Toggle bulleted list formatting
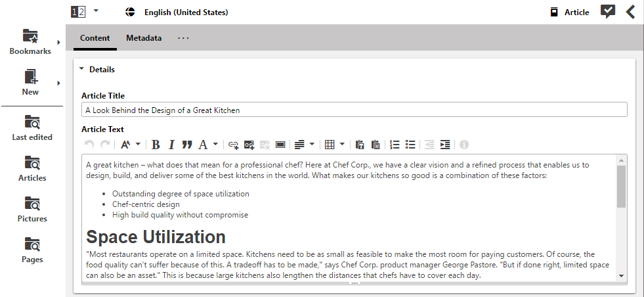This screenshot has height=297, width=644. pyautogui.click(x=410, y=145)
